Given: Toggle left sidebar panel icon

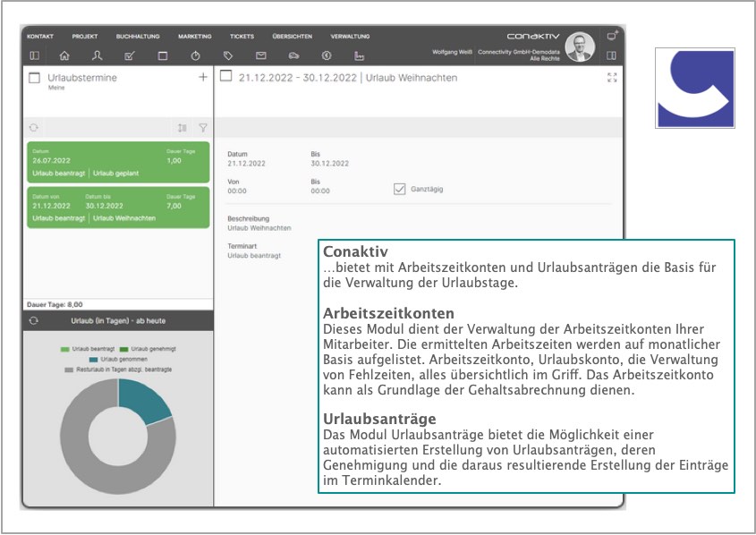Looking at the screenshot, I should coord(34,55).
